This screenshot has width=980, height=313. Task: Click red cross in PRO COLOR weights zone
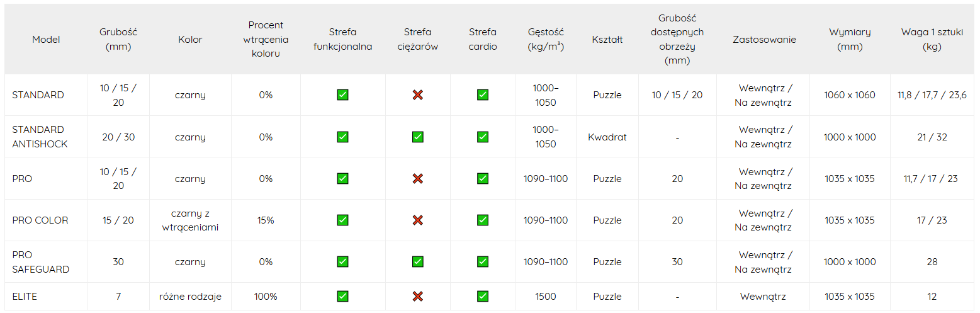click(x=417, y=220)
